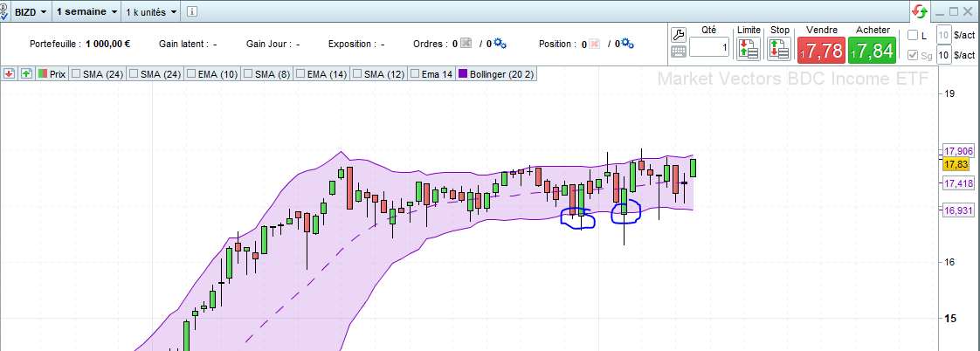Toggle the SMA (12) checkbox
Screen dimensions: 980x351
(358, 73)
